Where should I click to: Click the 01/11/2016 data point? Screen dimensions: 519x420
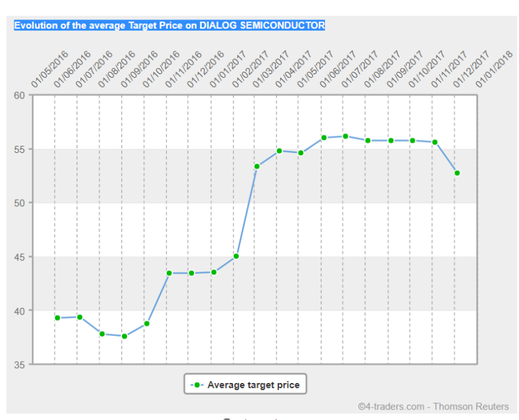point(191,273)
